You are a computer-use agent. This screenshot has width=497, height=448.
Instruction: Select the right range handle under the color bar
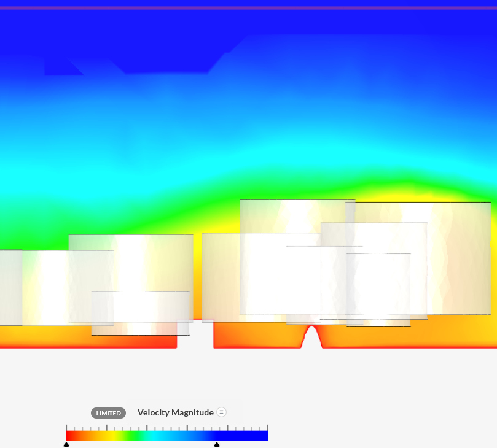point(216,444)
